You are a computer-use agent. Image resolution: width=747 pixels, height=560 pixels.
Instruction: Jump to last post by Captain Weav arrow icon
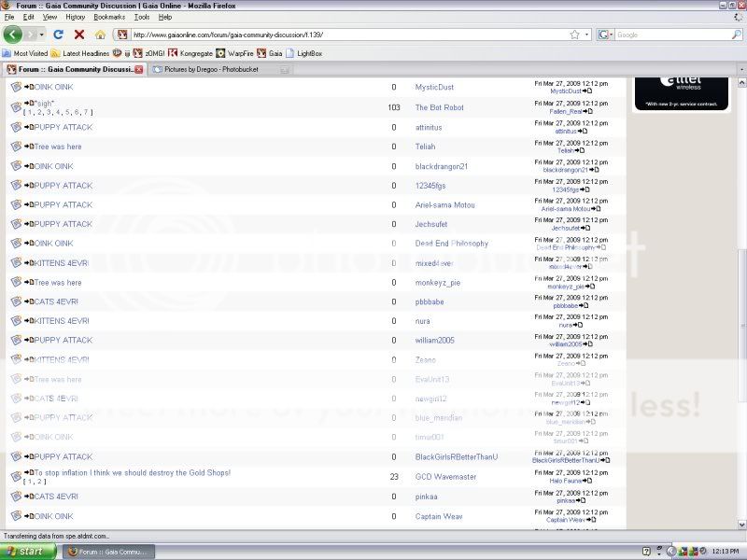coord(591,520)
